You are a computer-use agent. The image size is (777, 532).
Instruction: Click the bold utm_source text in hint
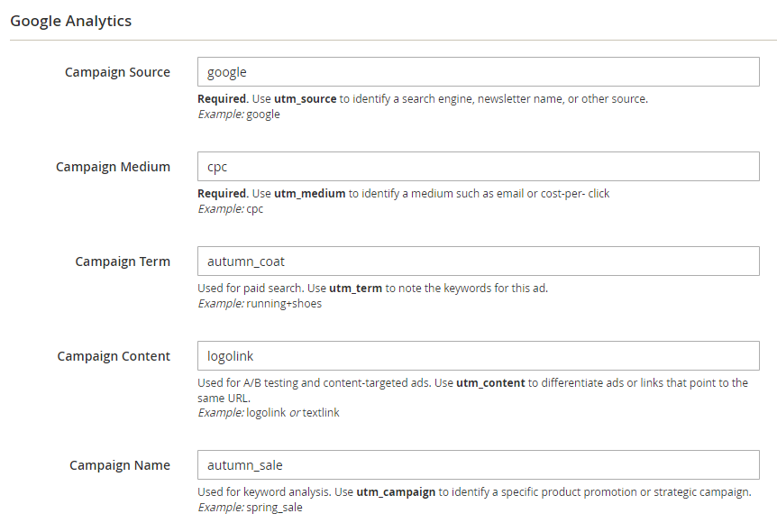click(x=306, y=98)
